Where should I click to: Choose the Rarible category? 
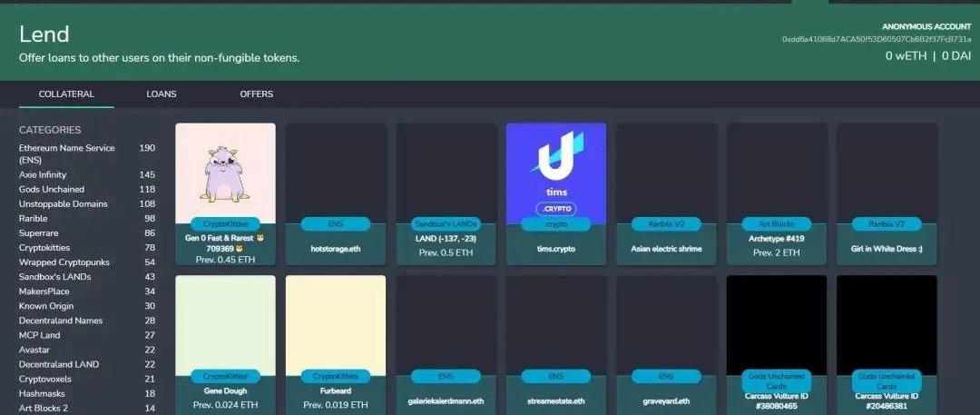[x=87, y=219]
